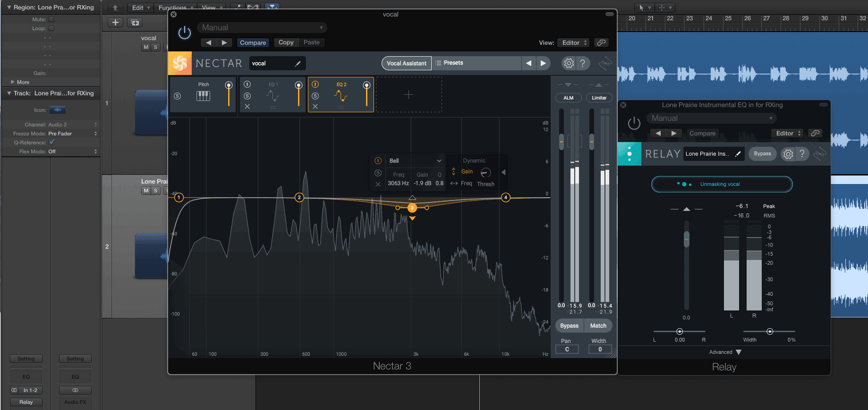Select dynamic Freq mode
Screen dimensions: 868x410
[466, 184]
